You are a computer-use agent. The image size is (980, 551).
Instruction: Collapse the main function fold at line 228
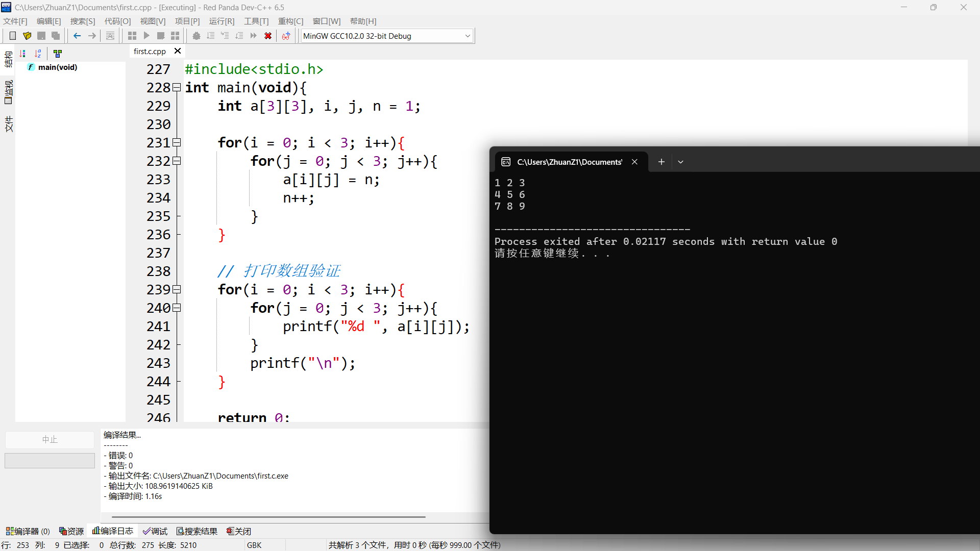coord(177,88)
